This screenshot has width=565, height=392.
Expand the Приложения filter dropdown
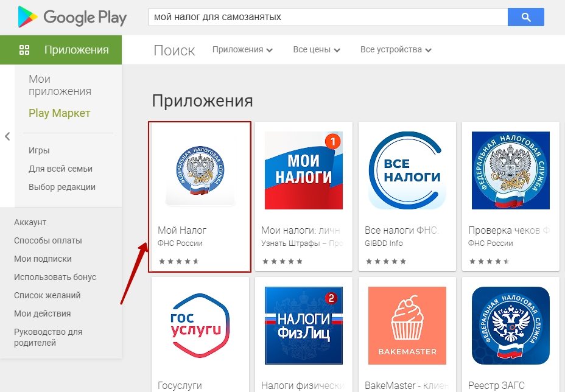(242, 50)
